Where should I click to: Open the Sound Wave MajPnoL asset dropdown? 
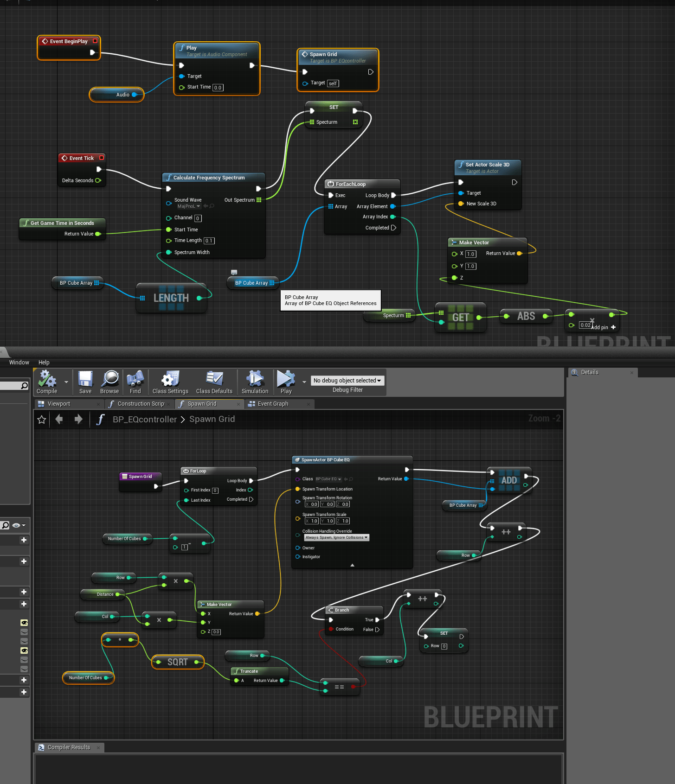[188, 206]
